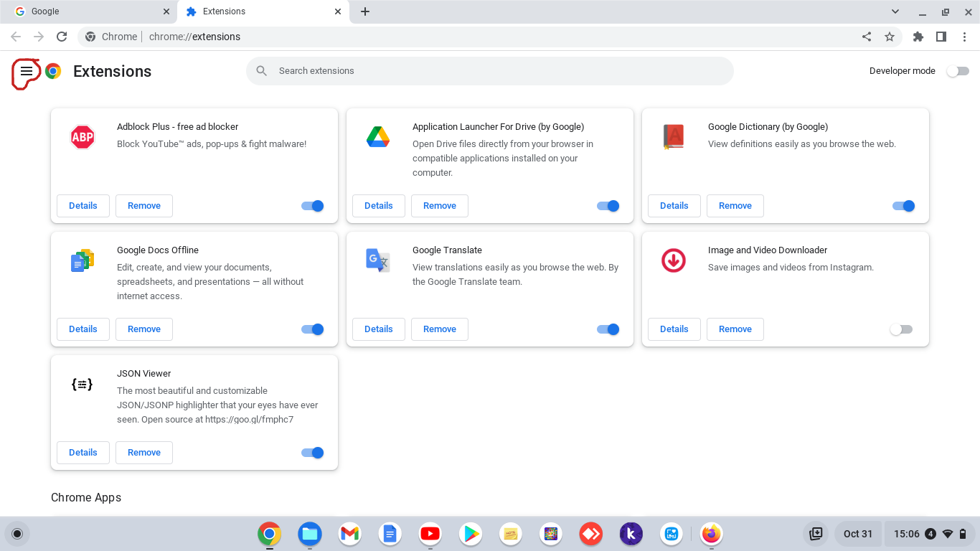Open Firefox from the shelf
This screenshot has width=980, height=551.
[x=712, y=534]
